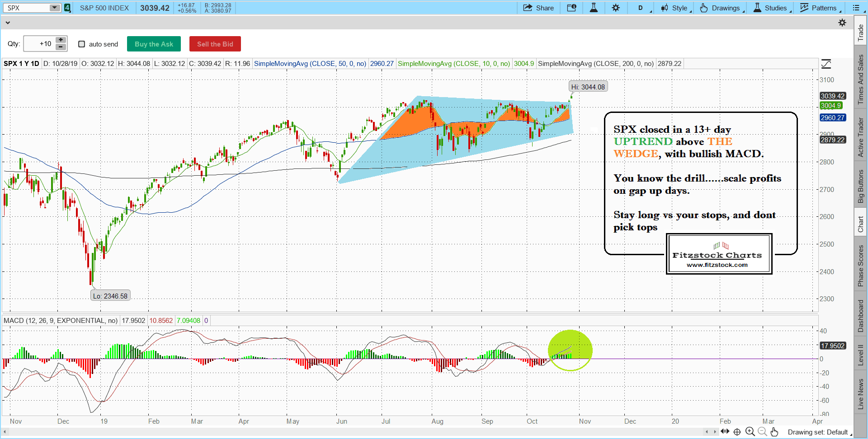Select the crosshair cursor icon
Screen dimensions: 868x439
(x=737, y=432)
